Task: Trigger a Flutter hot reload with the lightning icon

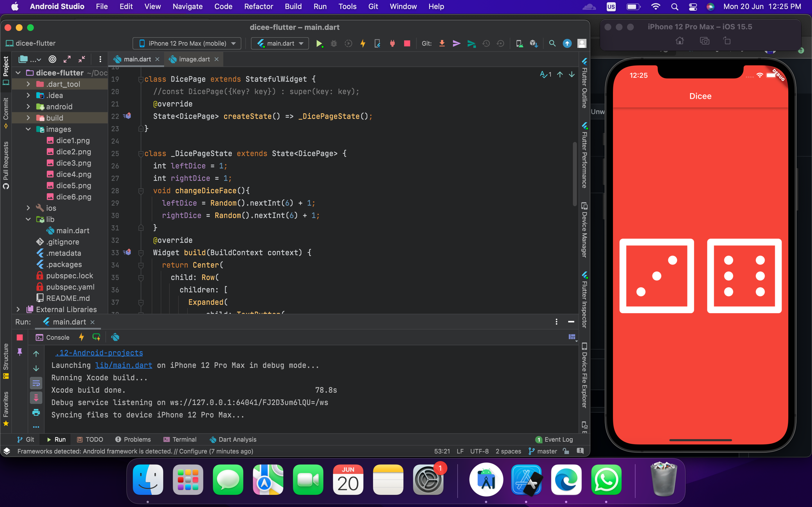Action: click(363, 43)
